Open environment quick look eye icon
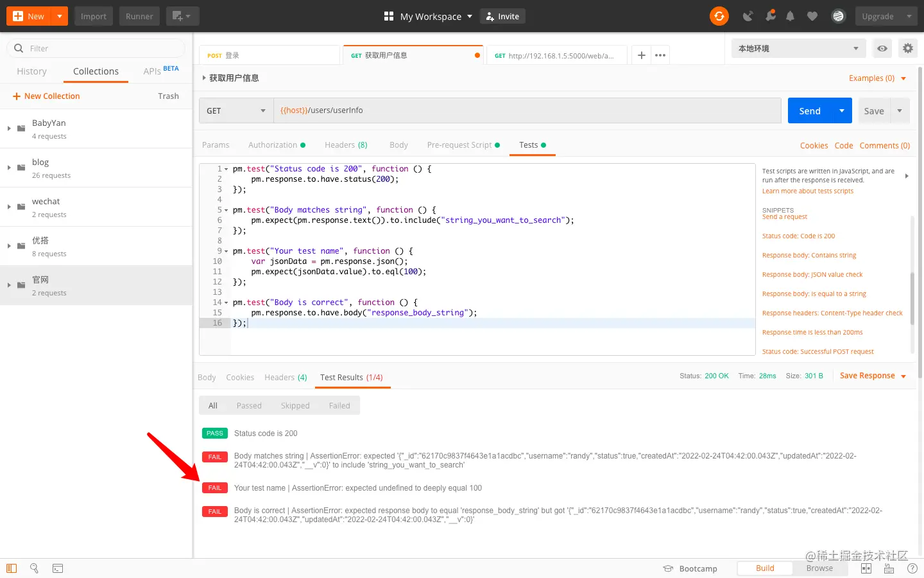Viewport: 924px width, 578px height. (x=882, y=48)
